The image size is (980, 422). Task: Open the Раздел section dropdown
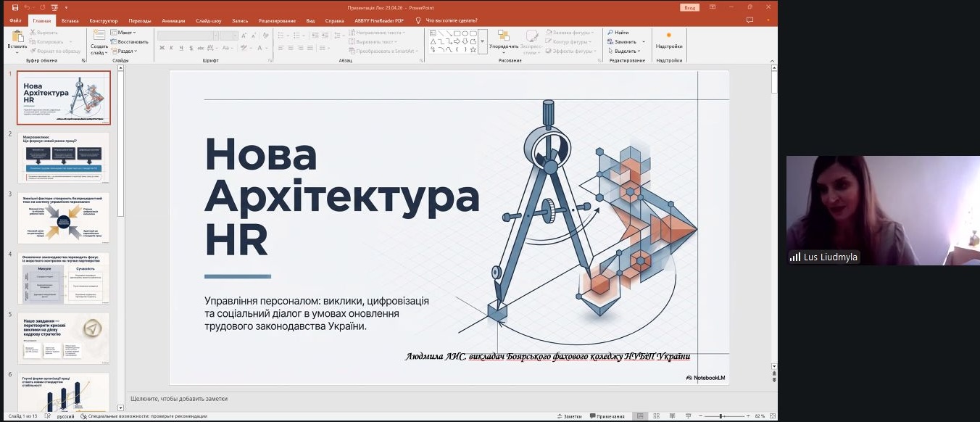pos(125,51)
